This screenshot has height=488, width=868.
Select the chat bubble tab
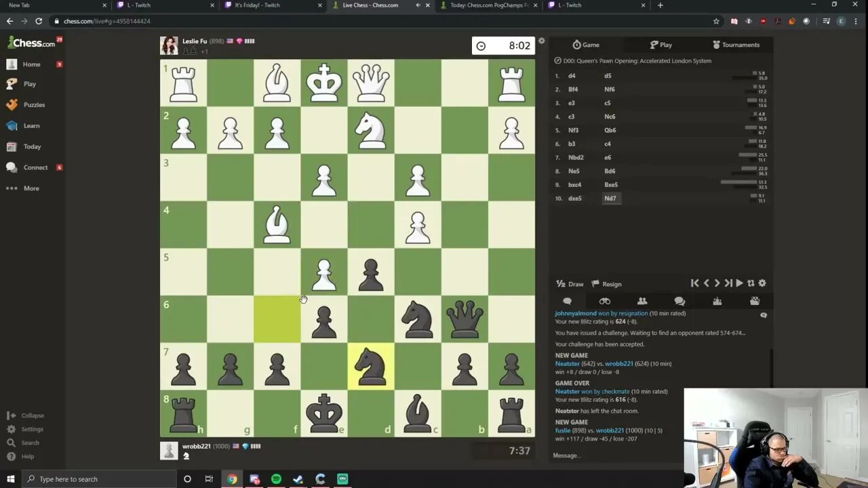[x=567, y=301]
